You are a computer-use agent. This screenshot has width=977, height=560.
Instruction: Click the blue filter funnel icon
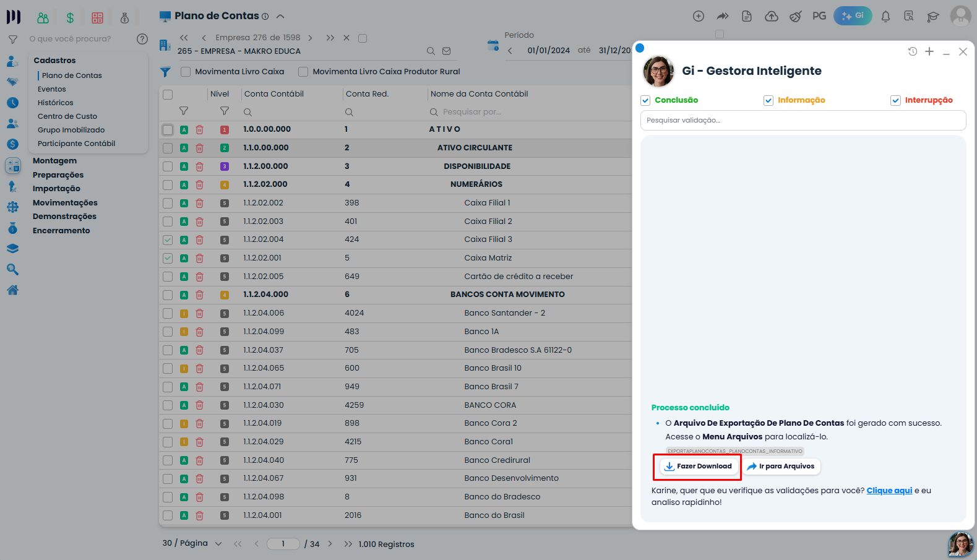pyautogui.click(x=165, y=72)
